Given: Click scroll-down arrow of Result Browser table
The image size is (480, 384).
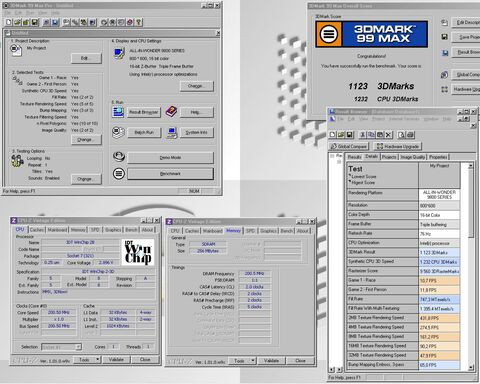Looking at the screenshot, I should pyautogui.click(x=470, y=367).
